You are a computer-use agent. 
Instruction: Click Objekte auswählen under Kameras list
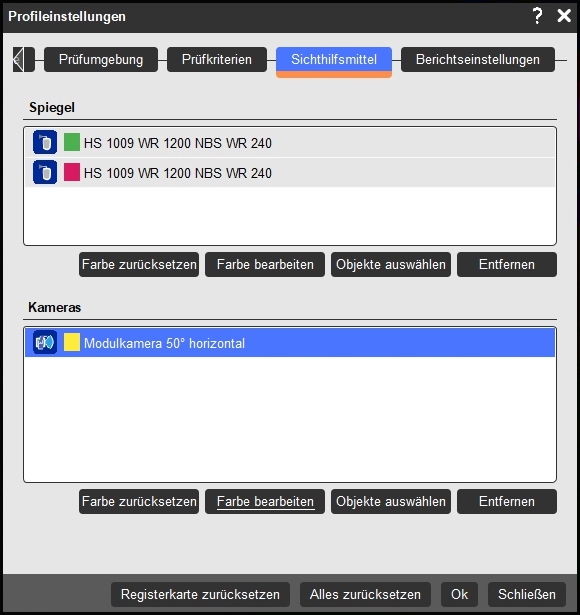[391, 501]
